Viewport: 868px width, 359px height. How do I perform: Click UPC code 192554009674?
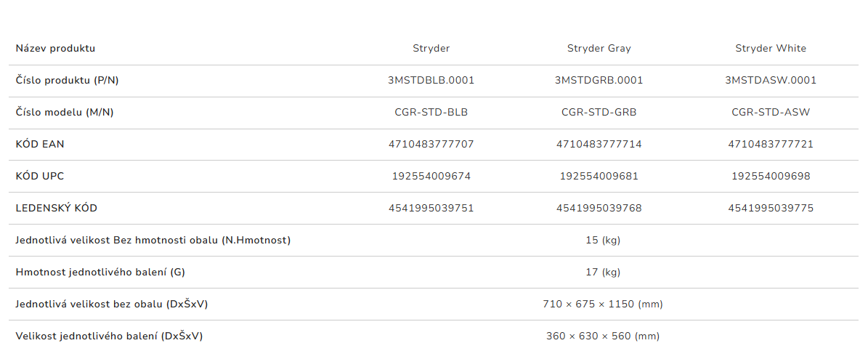(431, 177)
